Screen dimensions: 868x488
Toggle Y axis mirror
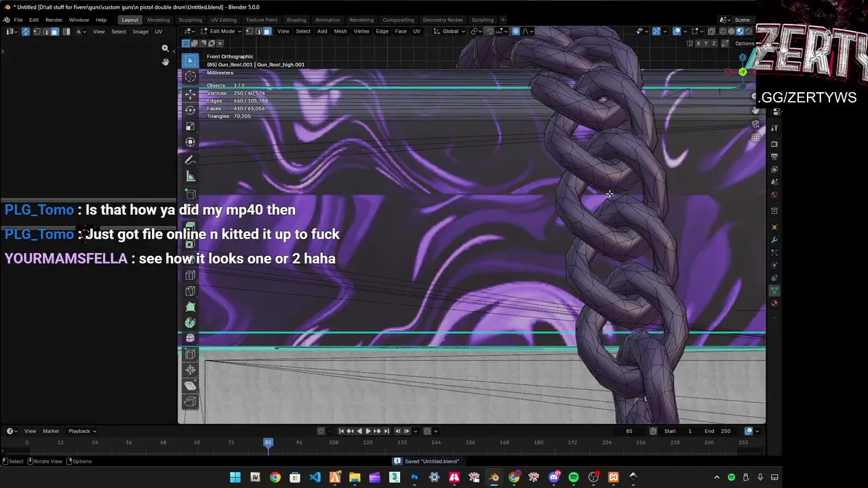click(x=705, y=43)
